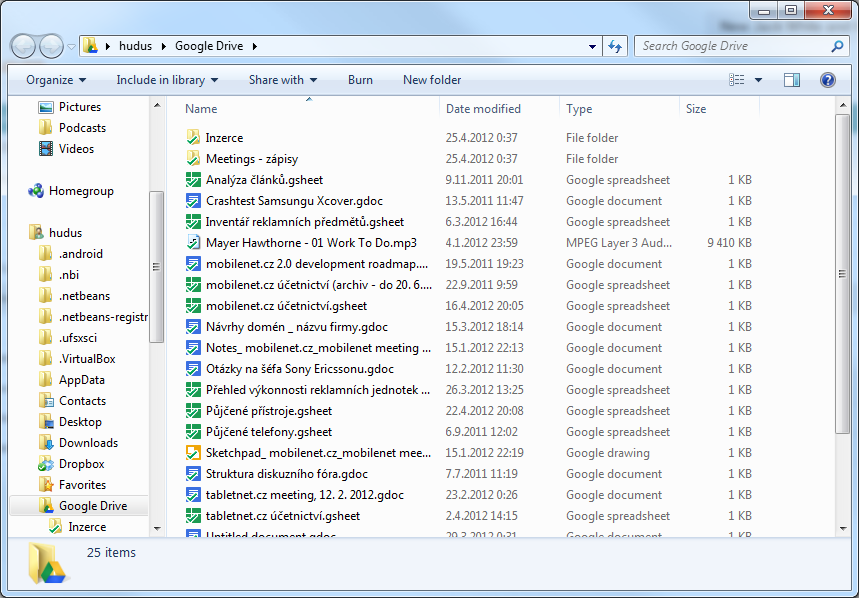Viewport: 859px width, 598px height.
Task: Click the Burn menu item
Action: point(360,80)
